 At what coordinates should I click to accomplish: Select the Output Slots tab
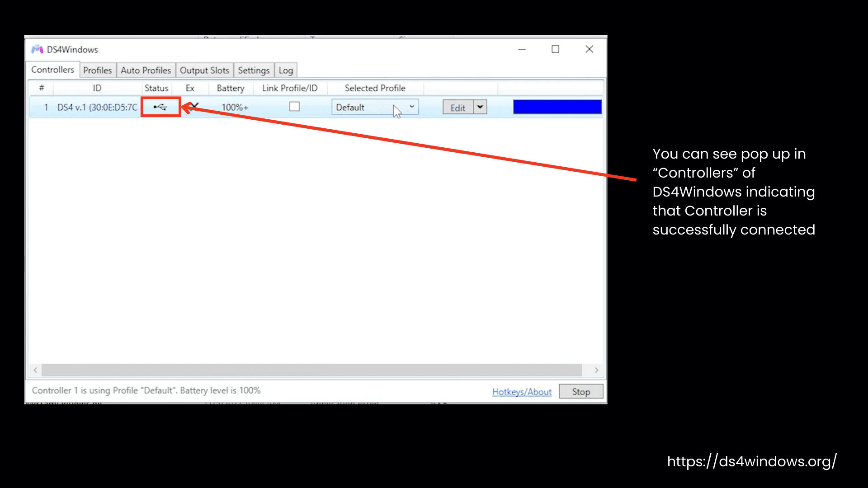[204, 70]
